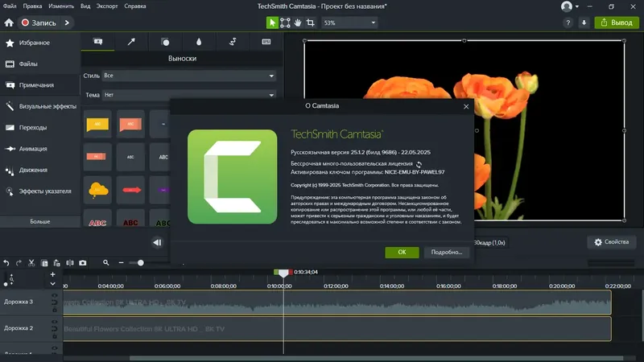The width and height of the screenshot is (644, 362).
Task: Open the arrows and lines annotation tab
Action: [132, 41]
